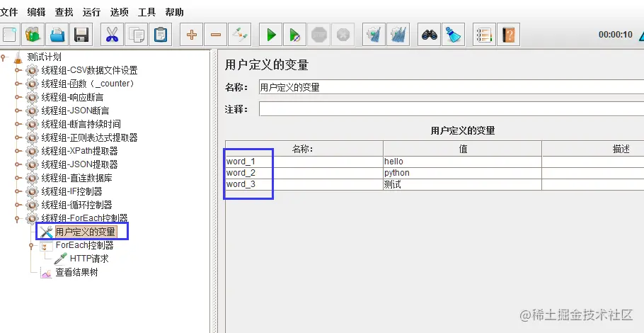
Task: Click the Copy toolbar icon
Action: (x=136, y=35)
